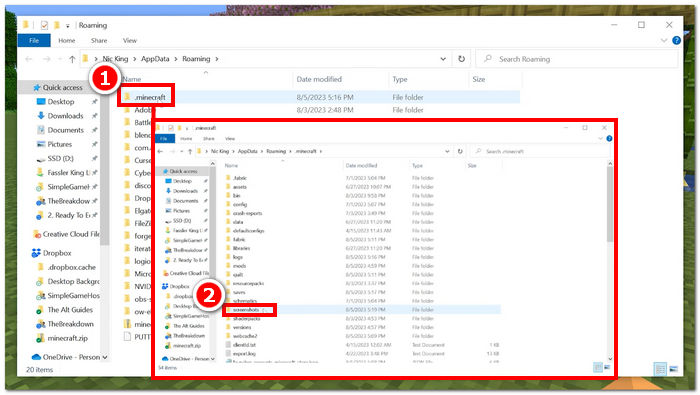Select screenshots folder in .minecraft window

(x=246, y=310)
